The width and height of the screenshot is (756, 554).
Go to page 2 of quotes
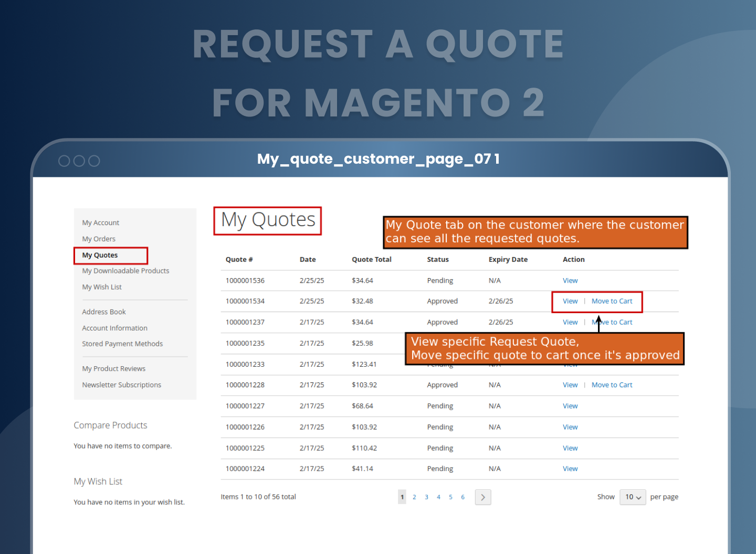[x=414, y=497]
